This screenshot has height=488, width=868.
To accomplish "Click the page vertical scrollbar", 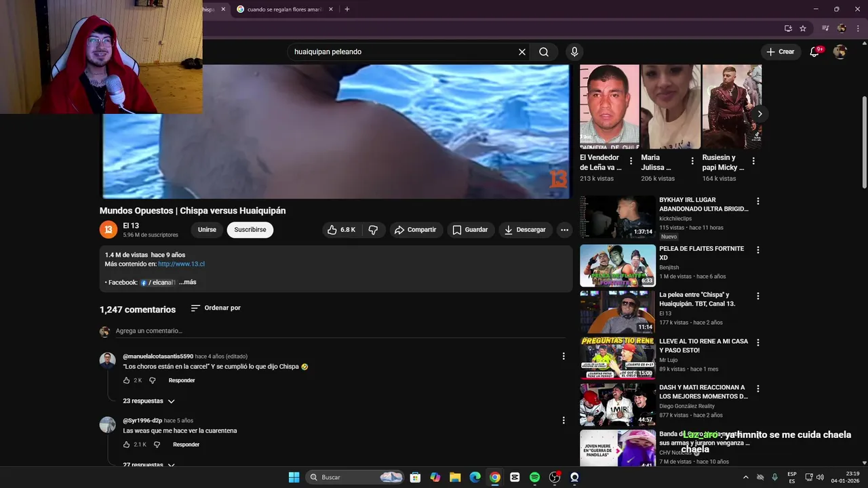I will 864,142.
